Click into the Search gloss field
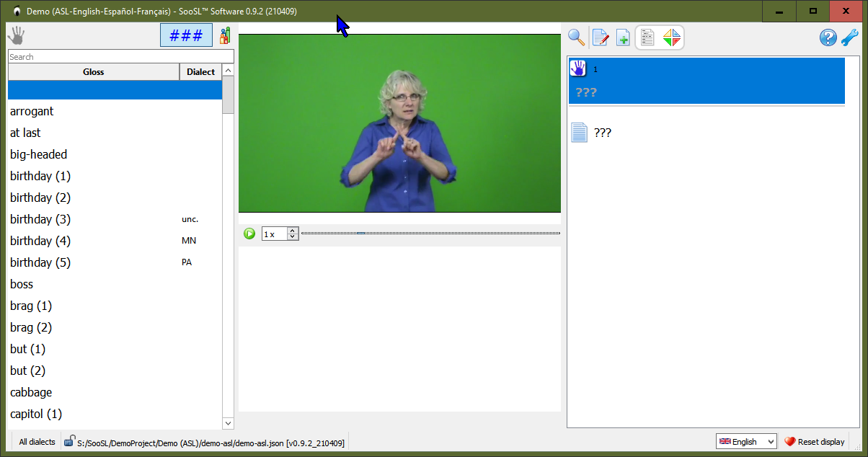 pyautogui.click(x=120, y=56)
